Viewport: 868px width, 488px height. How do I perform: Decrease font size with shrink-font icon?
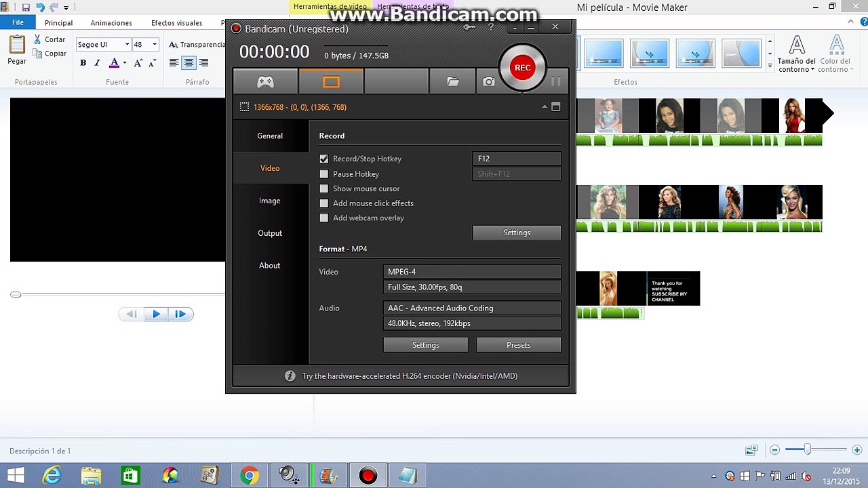[151, 63]
